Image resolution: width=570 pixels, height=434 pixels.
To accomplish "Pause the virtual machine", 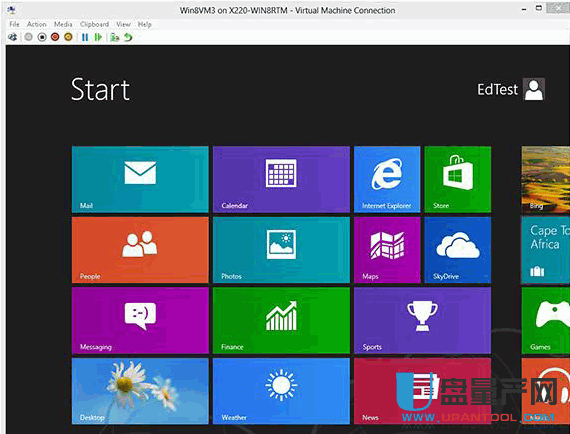I will tap(85, 37).
